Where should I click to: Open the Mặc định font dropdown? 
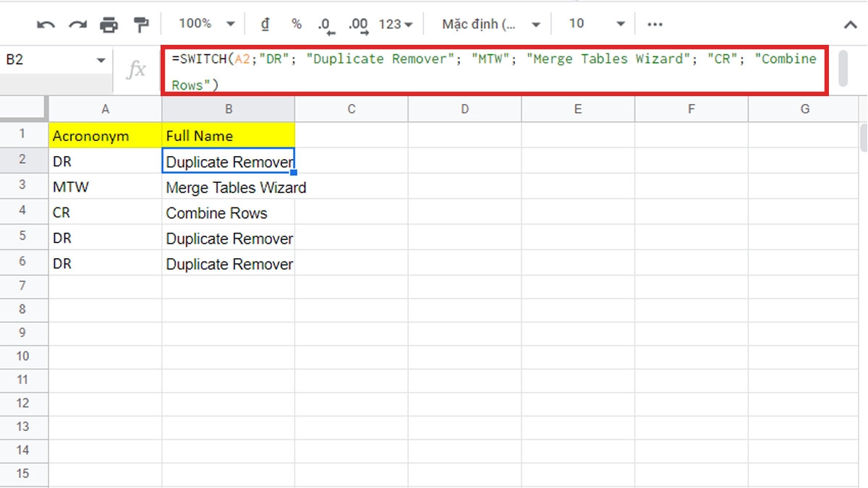[489, 23]
